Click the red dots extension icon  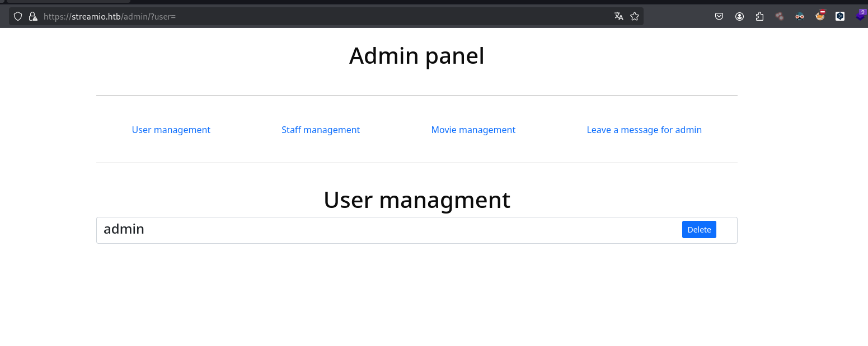[x=780, y=16]
